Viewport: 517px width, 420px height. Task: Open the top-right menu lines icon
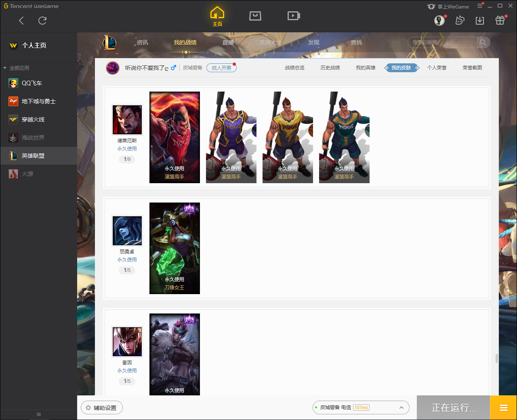(x=480, y=6)
